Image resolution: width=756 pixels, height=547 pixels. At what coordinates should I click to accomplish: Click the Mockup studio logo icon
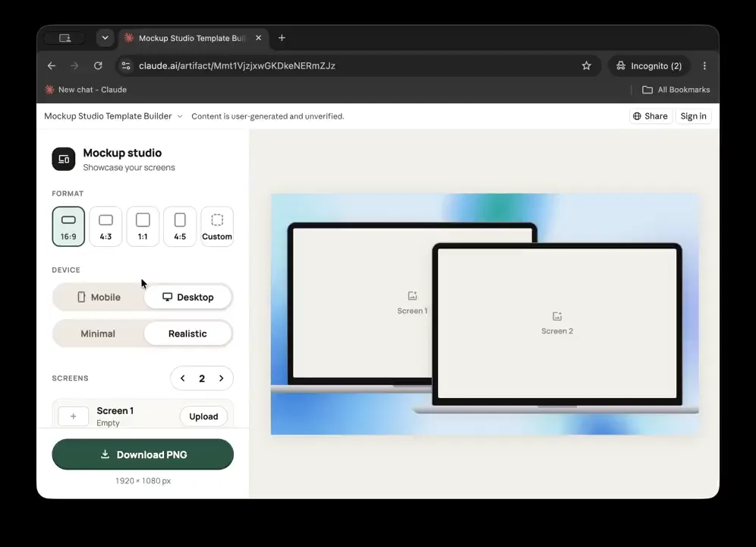click(64, 160)
